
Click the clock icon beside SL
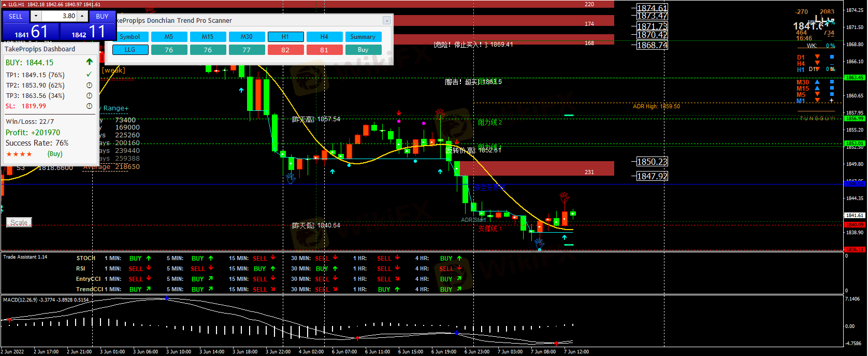[89, 106]
